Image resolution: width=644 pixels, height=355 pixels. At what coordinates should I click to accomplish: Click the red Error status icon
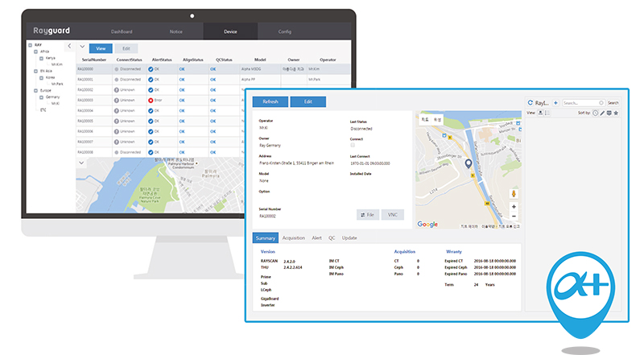tap(150, 100)
